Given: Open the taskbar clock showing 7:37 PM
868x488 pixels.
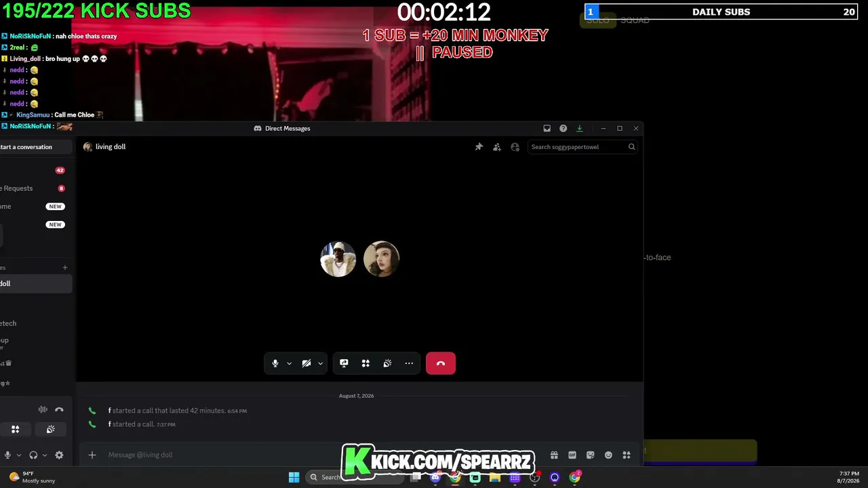Looking at the screenshot, I should (849, 477).
